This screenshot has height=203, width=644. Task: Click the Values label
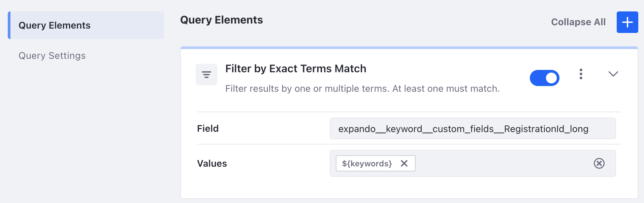tap(212, 163)
